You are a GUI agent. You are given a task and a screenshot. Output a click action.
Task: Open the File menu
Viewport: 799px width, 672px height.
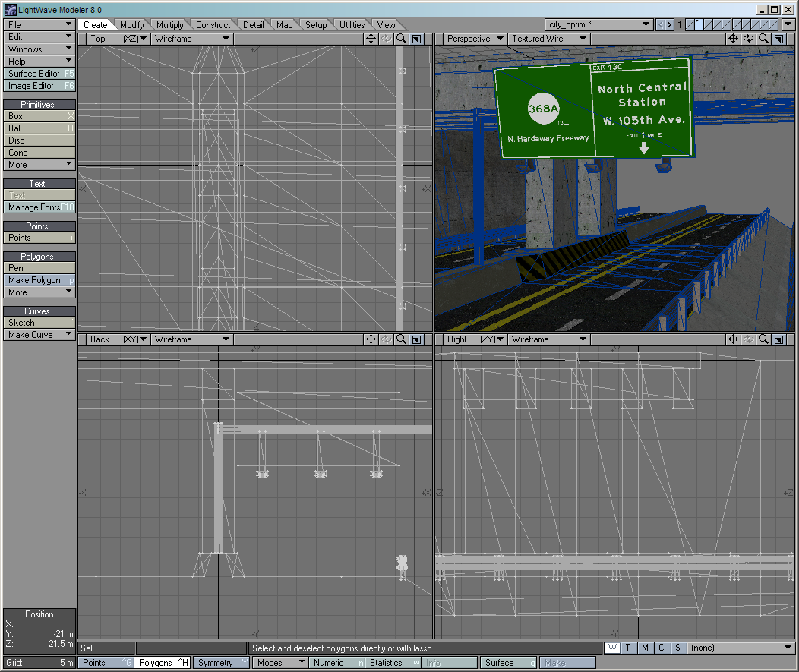point(39,25)
